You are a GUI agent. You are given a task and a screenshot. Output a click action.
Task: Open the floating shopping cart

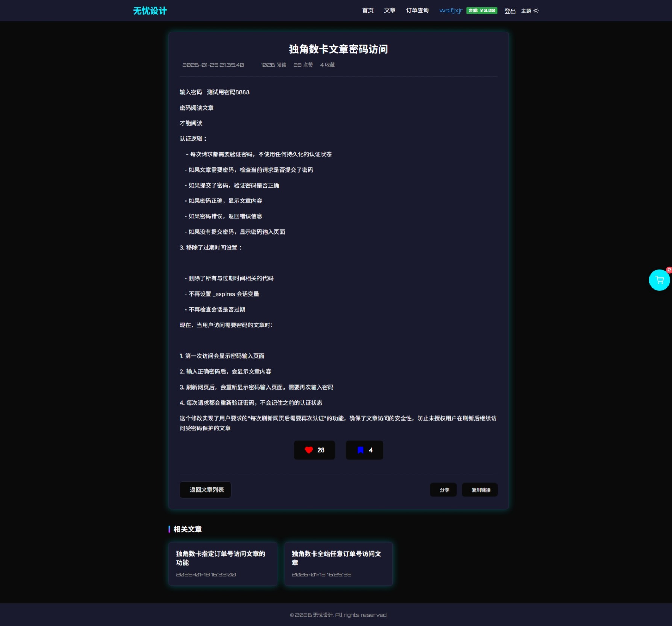tap(659, 280)
